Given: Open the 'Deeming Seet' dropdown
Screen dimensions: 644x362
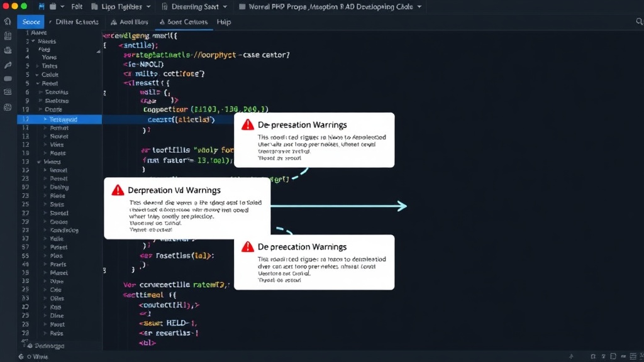Looking at the screenshot, I should [x=194, y=6].
